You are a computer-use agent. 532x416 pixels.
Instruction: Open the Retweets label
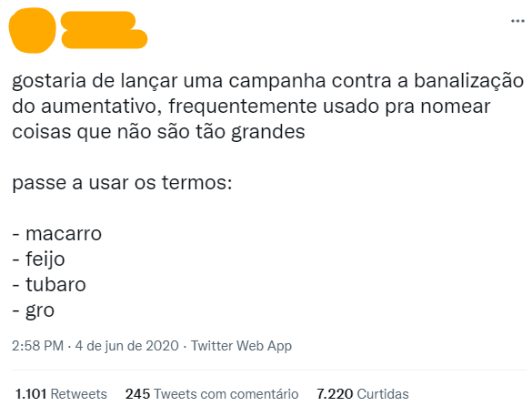(79, 394)
